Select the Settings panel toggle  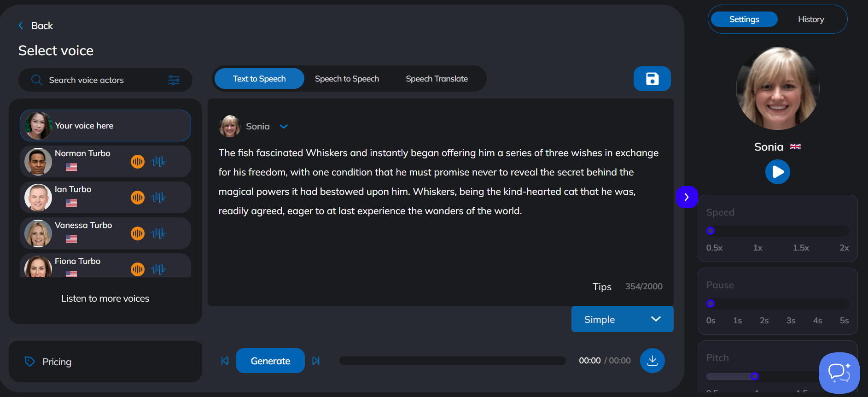[x=744, y=19]
